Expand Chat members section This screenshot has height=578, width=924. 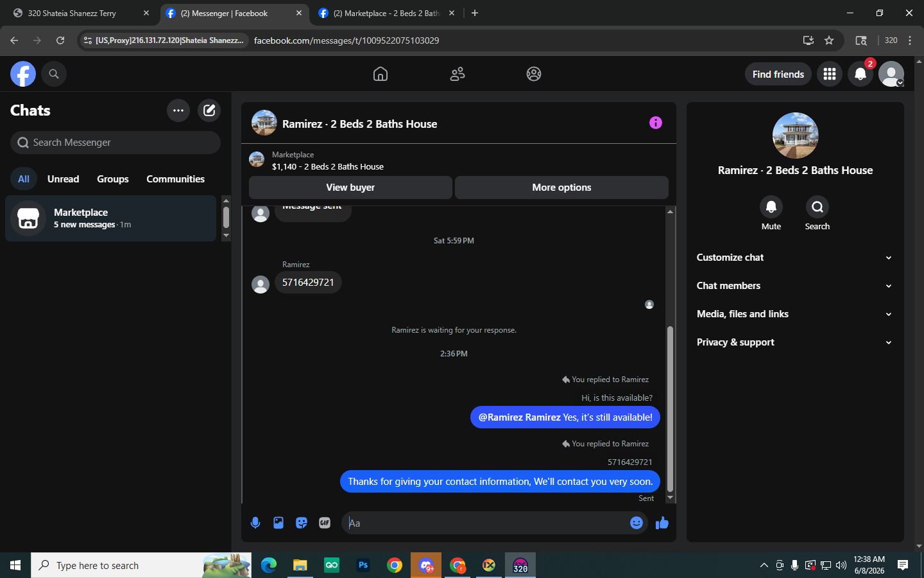pyautogui.click(x=794, y=286)
